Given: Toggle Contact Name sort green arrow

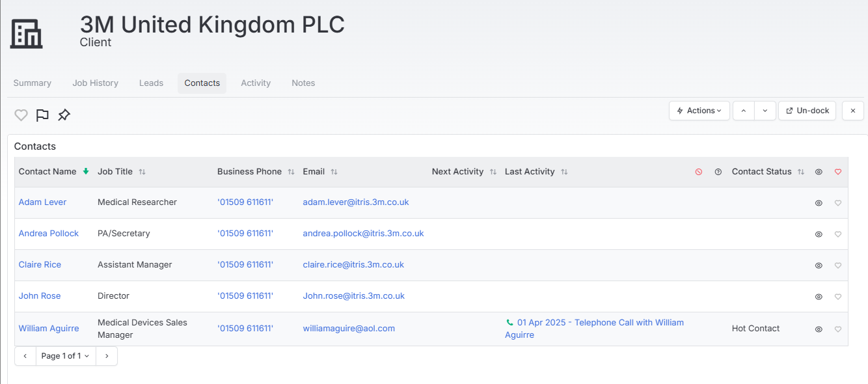Looking at the screenshot, I should (86, 172).
